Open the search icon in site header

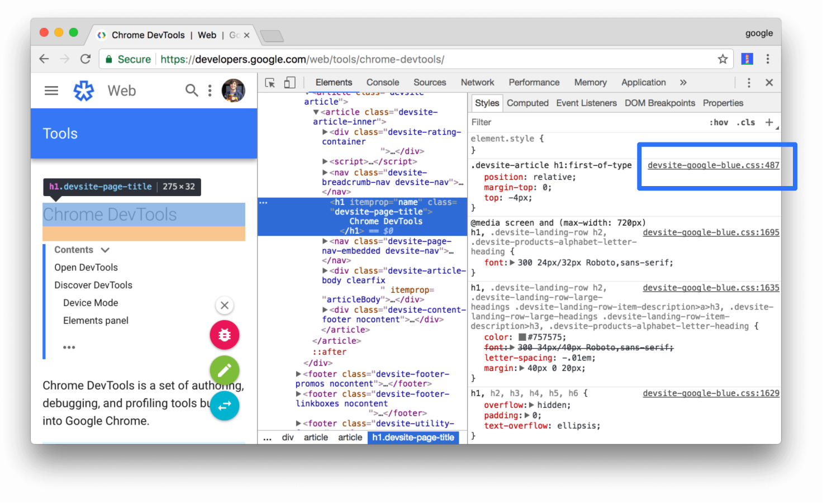(x=192, y=90)
